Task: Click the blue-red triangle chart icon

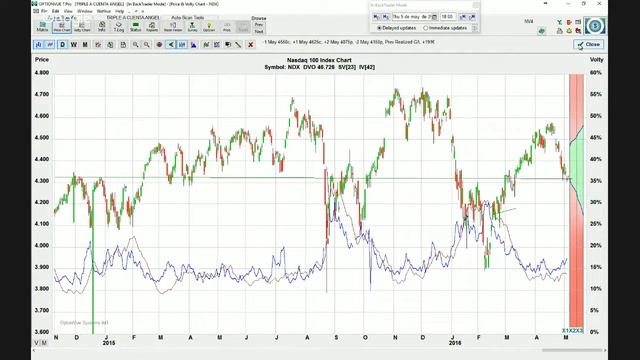Action: pos(193,44)
